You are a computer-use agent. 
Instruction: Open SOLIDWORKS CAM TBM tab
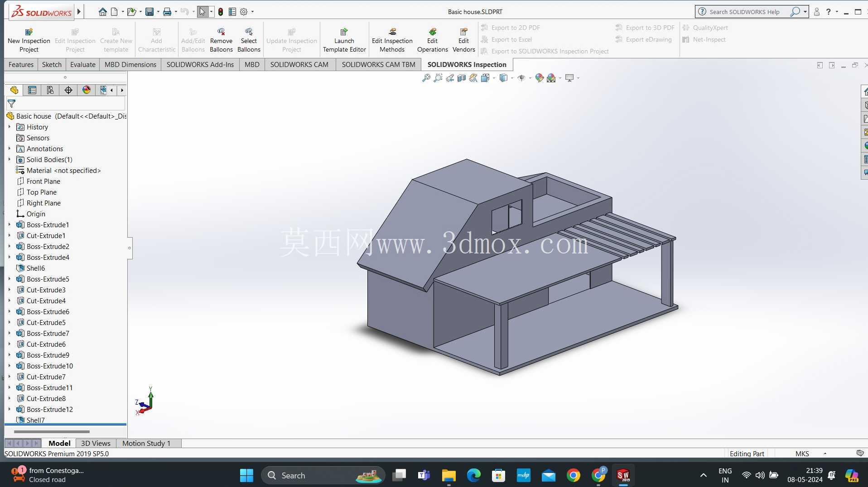pos(378,65)
